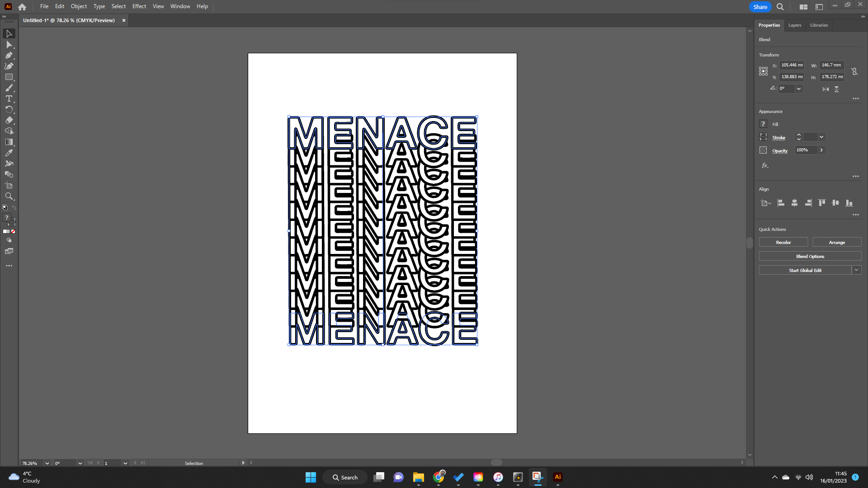Pick the Gradient tool

tap(9, 142)
